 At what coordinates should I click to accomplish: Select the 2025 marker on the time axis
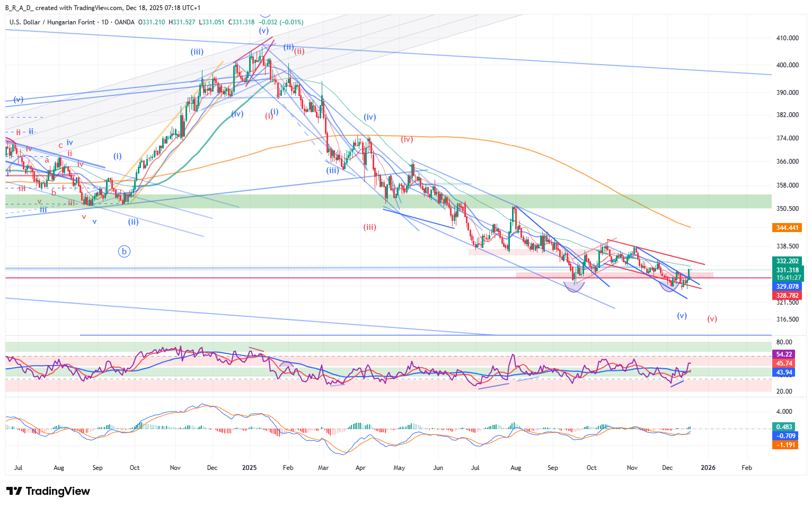249,468
